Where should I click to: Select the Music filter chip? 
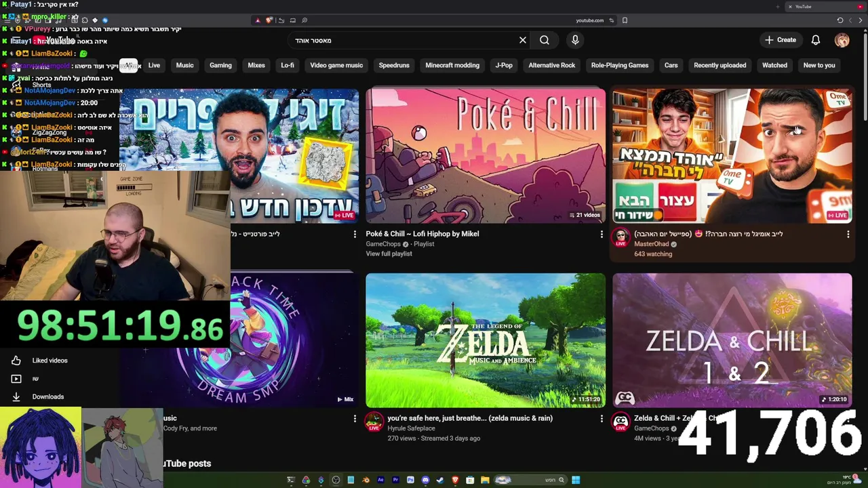[184, 65]
